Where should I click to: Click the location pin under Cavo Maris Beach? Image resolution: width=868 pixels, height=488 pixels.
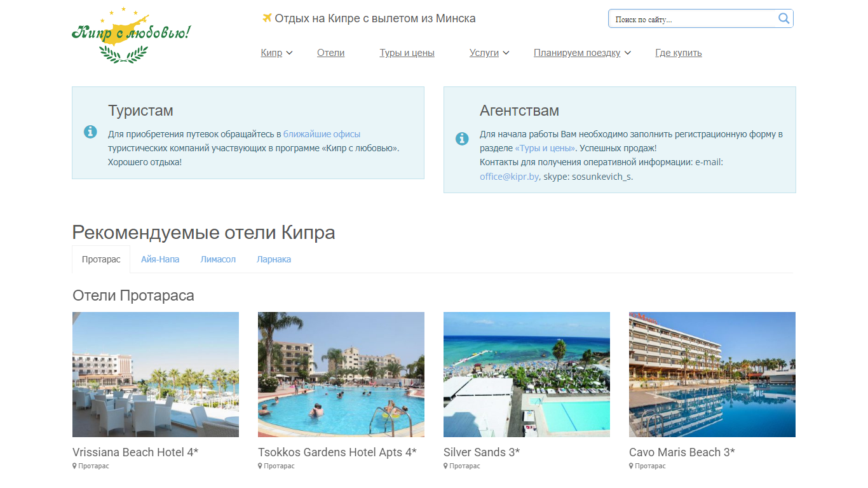pyautogui.click(x=631, y=466)
